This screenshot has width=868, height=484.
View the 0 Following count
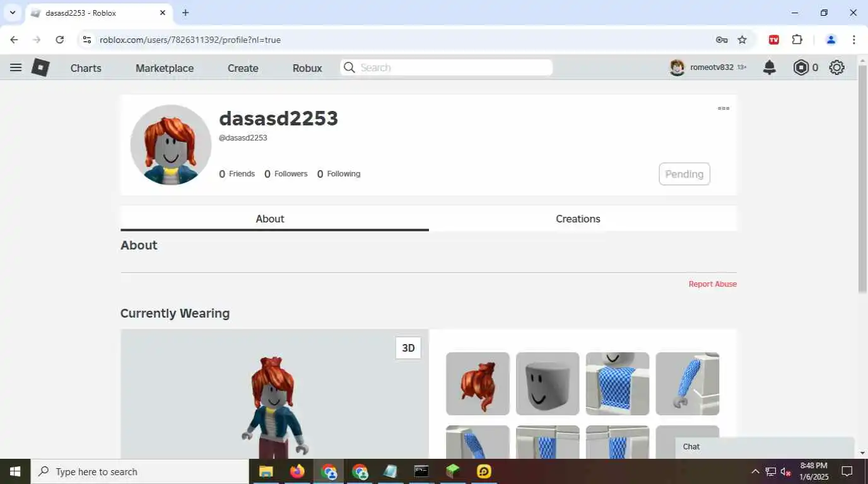pos(339,174)
